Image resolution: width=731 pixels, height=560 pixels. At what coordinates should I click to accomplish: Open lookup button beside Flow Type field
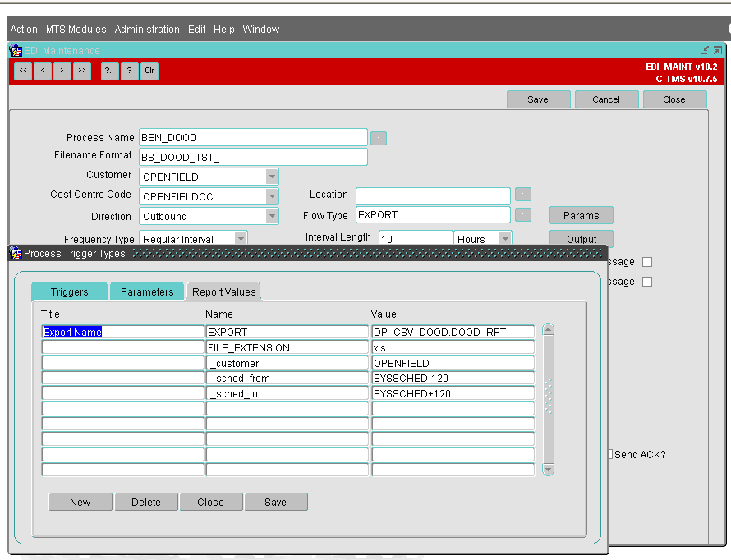pos(523,215)
